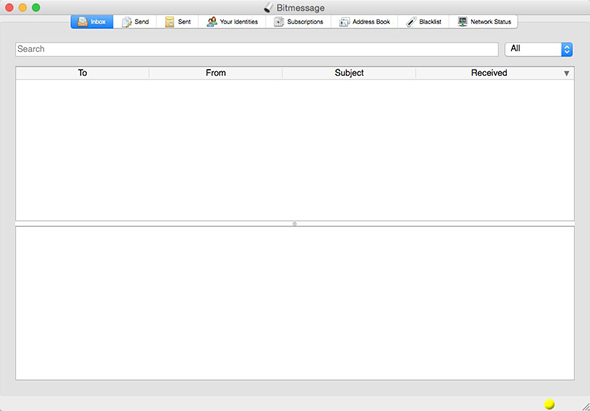Switch to the Address Book tab
This screenshot has width=590, height=411.
coord(364,22)
